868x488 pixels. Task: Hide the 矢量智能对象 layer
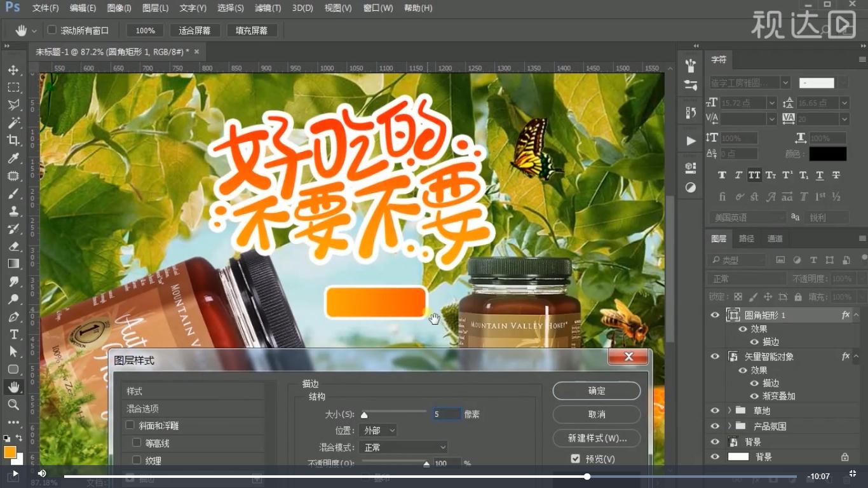[715, 356]
